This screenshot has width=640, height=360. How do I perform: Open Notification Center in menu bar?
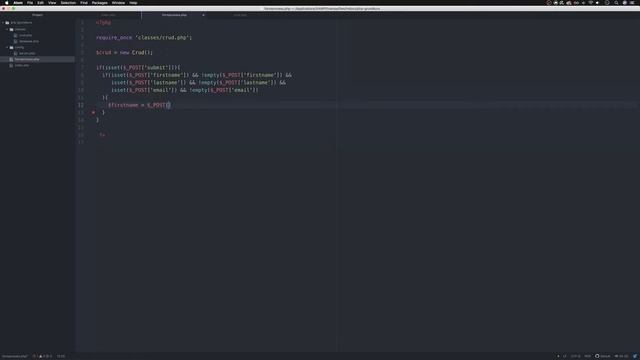[632, 2]
